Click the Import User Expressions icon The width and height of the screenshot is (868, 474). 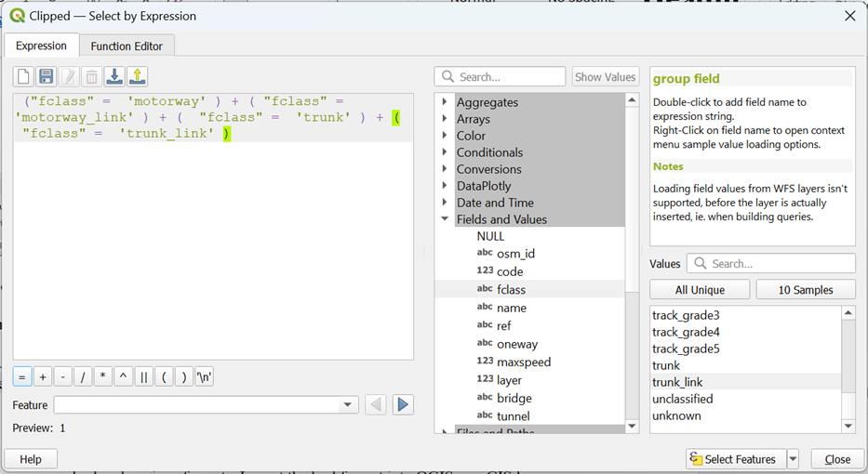tap(114, 77)
